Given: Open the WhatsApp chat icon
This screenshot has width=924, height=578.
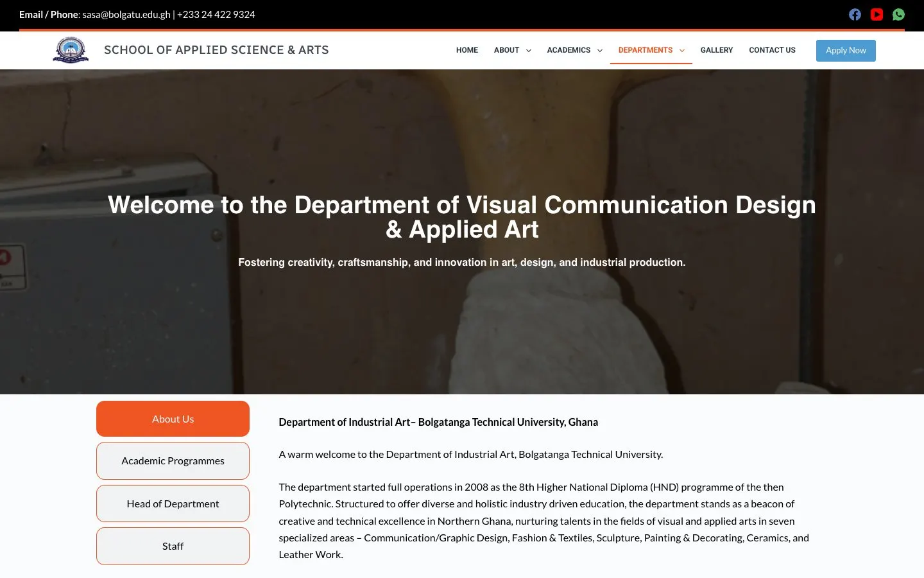Looking at the screenshot, I should pyautogui.click(x=898, y=14).
